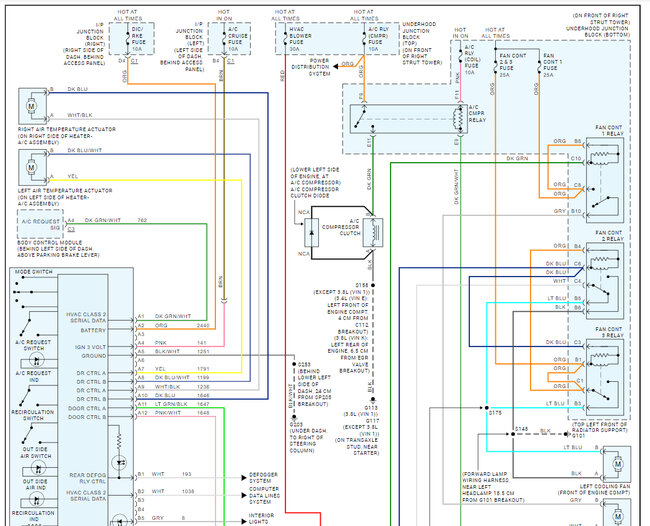Select the DIC/RKE 10A fuse symbol
The height and width of the screenshot is (526, 650).
coord(127,39)
